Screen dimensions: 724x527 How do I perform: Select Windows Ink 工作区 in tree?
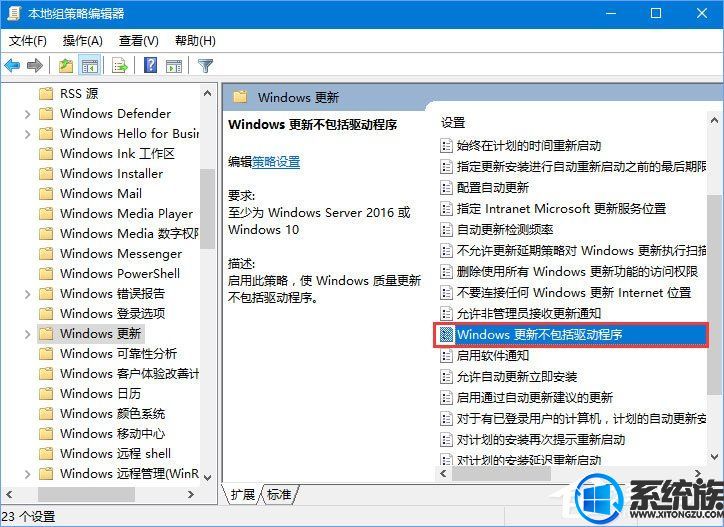pyautogui.click(x=117, y=154)
